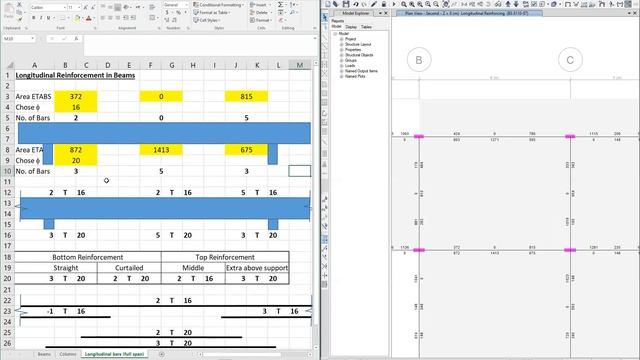This screenshot has width=640, height=360.
Task: Click the first ETABS zoom magnifier icon
Action: coord(404,4)
